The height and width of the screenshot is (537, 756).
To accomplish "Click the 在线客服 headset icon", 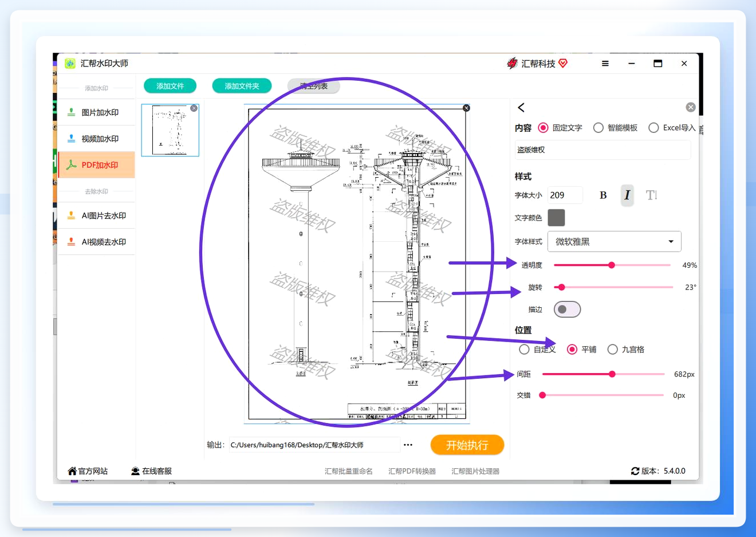I will [135, 471].
